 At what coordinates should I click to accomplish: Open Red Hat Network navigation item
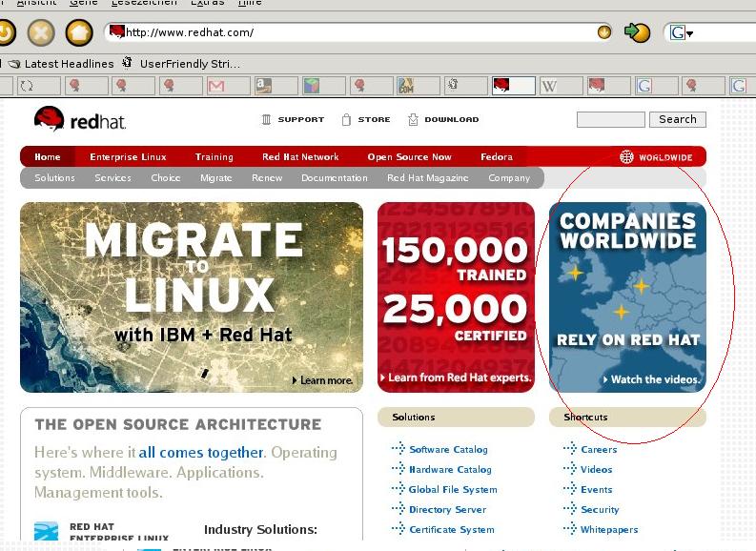(300, 157)
